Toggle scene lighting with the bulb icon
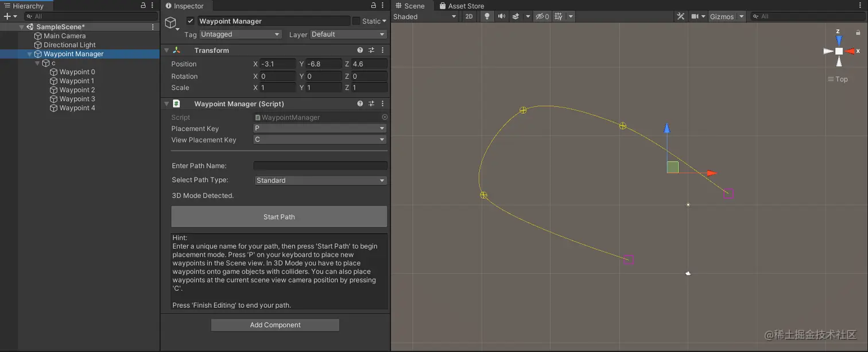 pos(487,16)
